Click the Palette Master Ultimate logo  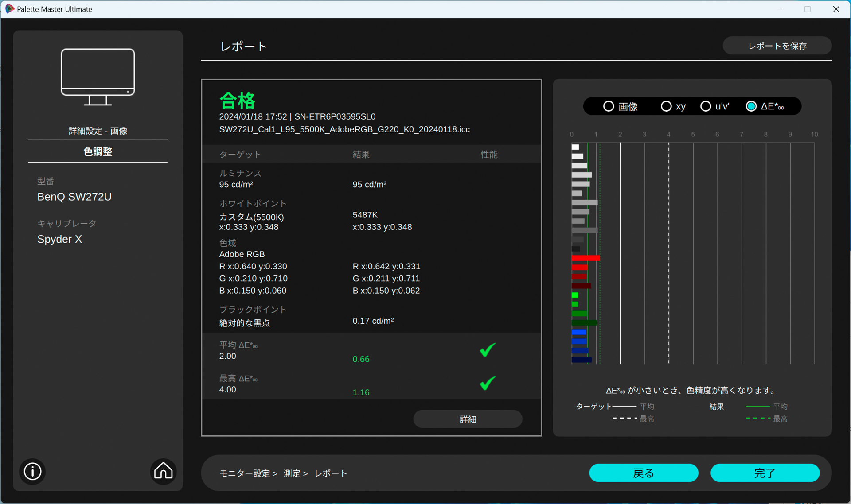pos(10,9)
